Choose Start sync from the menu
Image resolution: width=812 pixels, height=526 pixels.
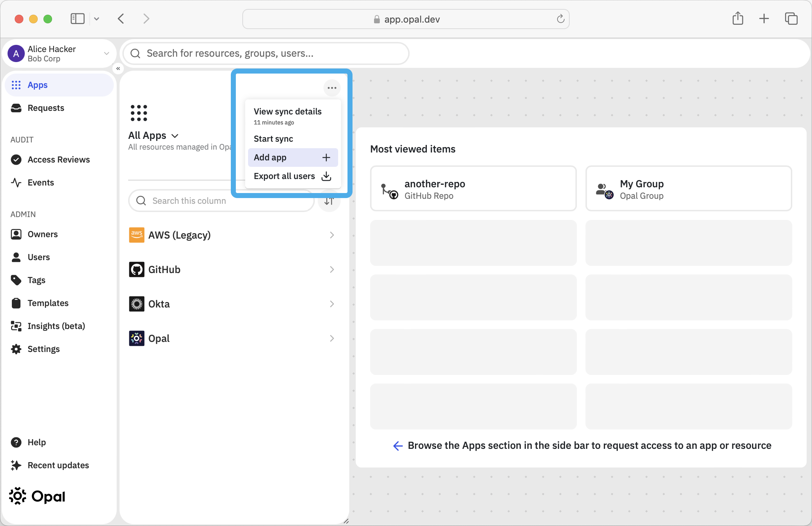click(293, 139)
